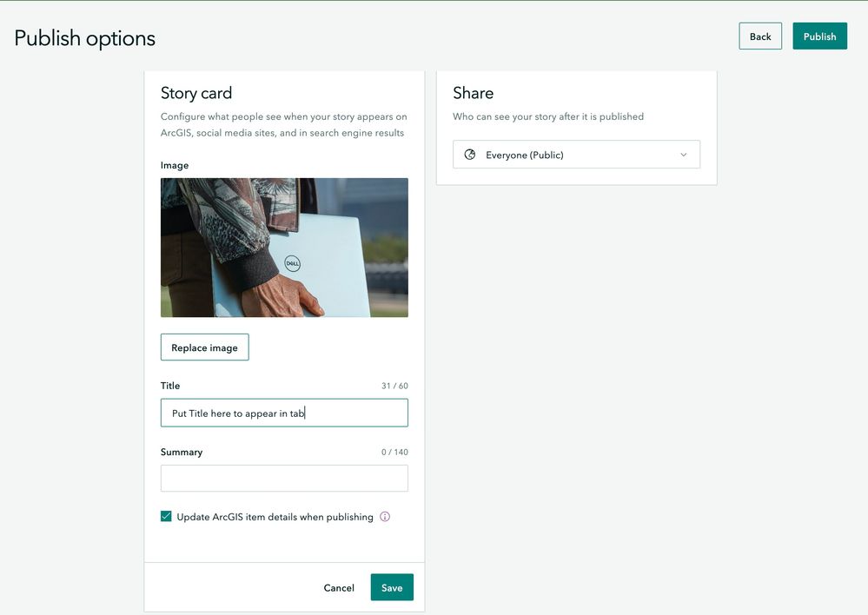Click the Story card section heading
868x615 pixels.
click(196, 93)
